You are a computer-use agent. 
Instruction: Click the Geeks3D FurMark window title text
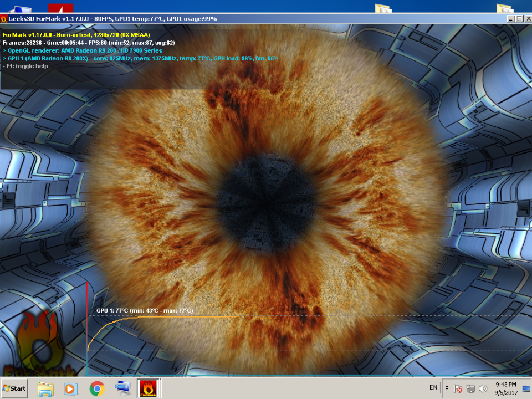click(112, 19)
